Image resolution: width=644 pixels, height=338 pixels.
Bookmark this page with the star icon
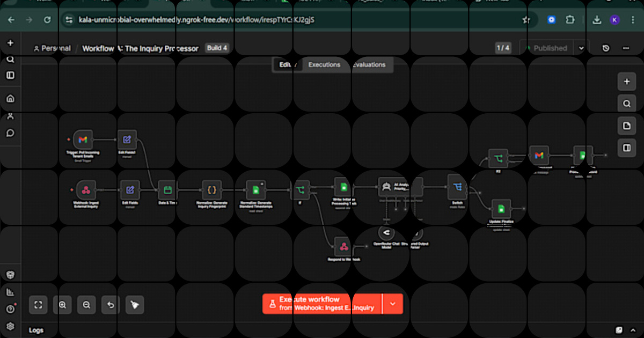pyautogui.click(x=526, y=20)
